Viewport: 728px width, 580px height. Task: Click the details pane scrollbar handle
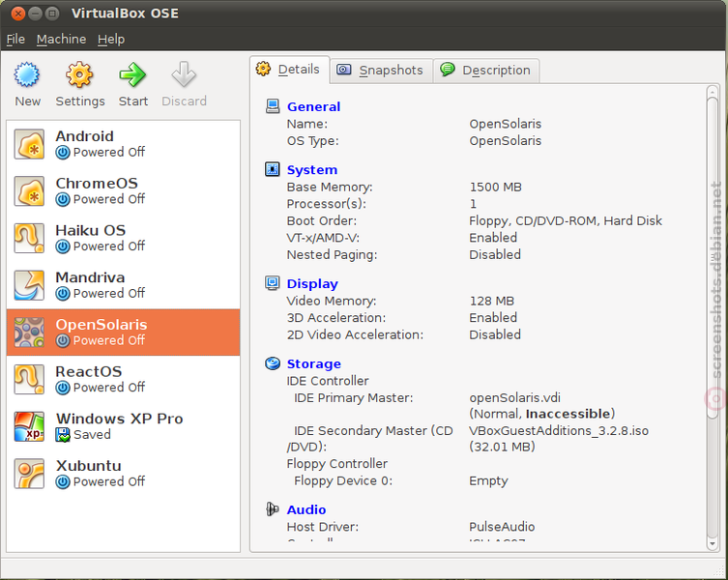coord(713,258)
